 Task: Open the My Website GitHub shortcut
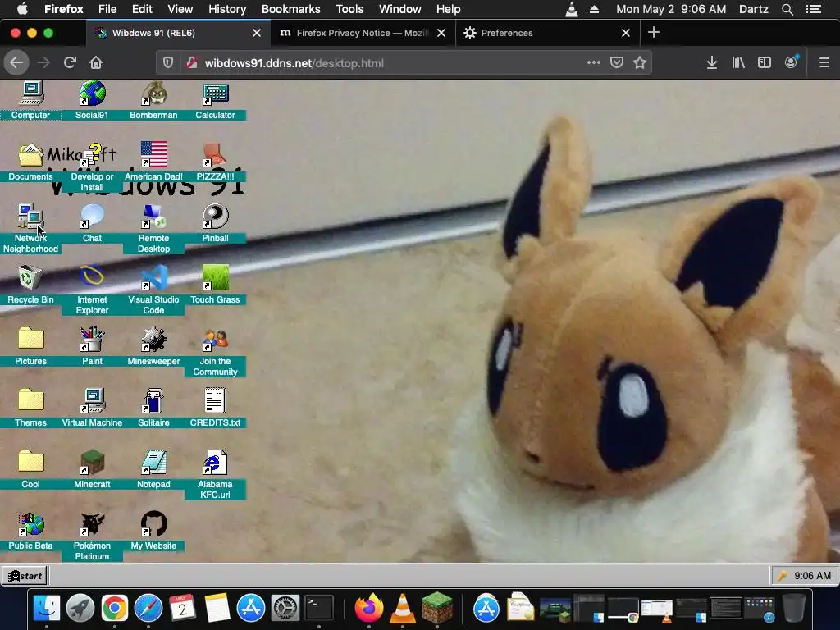(x=153, y=531)
